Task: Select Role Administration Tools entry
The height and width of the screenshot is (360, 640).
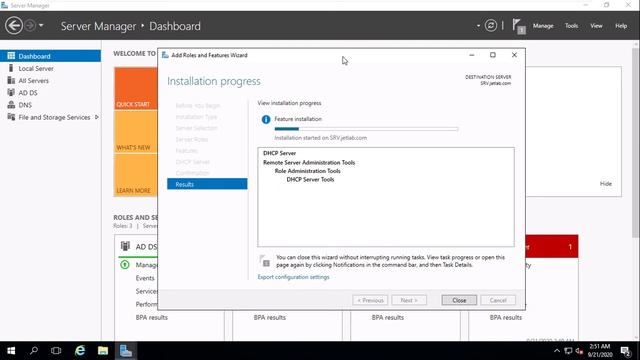Action: 307,171
